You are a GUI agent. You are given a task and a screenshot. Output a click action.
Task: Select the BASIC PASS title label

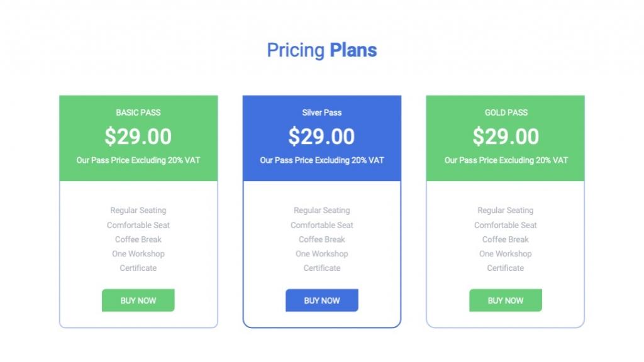coord(138,112)
